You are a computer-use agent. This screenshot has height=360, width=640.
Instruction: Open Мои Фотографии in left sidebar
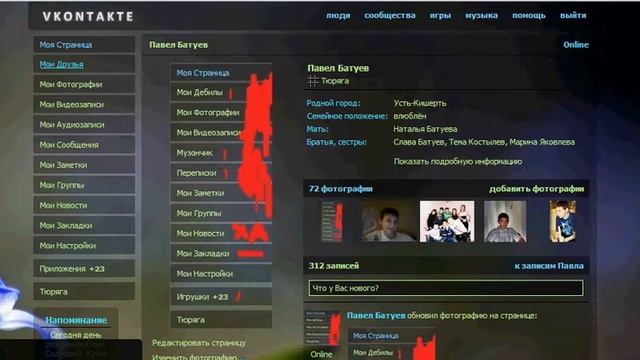click(84, 84)
